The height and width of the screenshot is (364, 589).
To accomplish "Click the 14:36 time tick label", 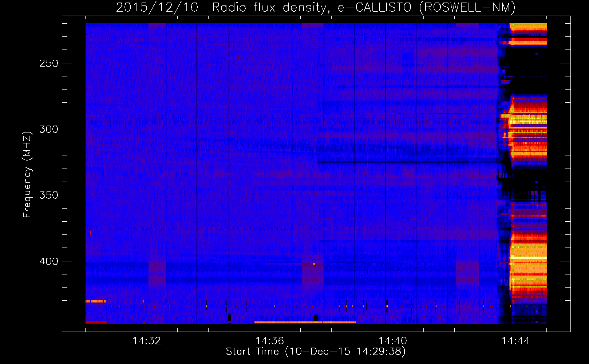I will [x=270, y=341].
